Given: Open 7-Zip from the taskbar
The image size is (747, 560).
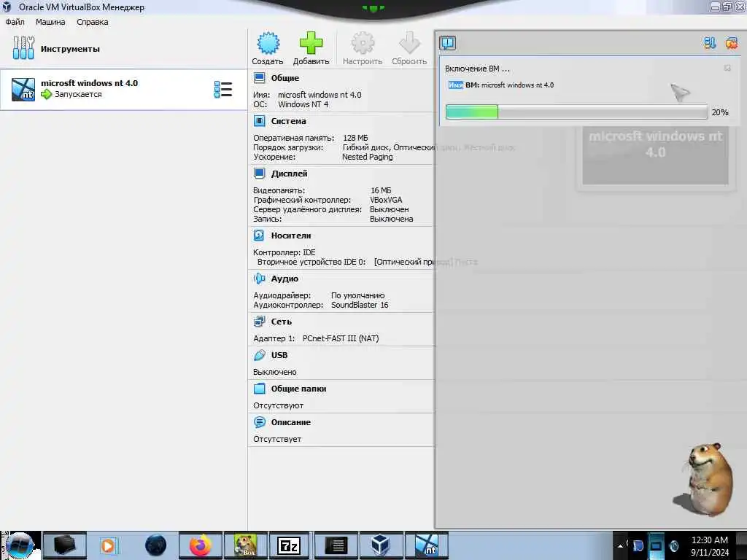Looking at the screenshot, I should tap(289, 545).
